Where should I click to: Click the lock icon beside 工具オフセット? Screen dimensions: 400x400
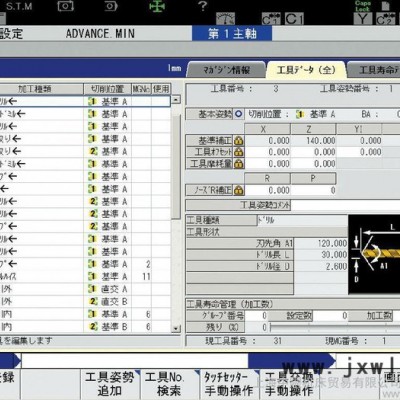point(238,152)
